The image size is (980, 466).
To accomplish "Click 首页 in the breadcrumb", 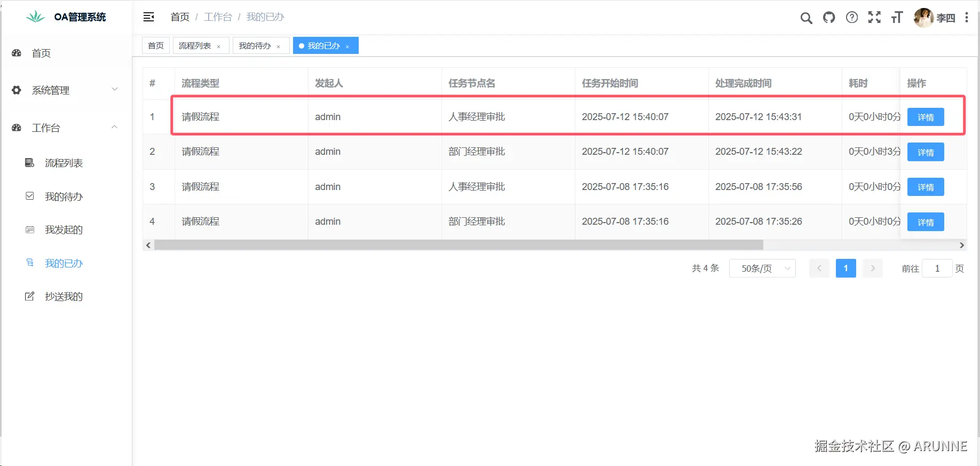I will tap(180, 17).
